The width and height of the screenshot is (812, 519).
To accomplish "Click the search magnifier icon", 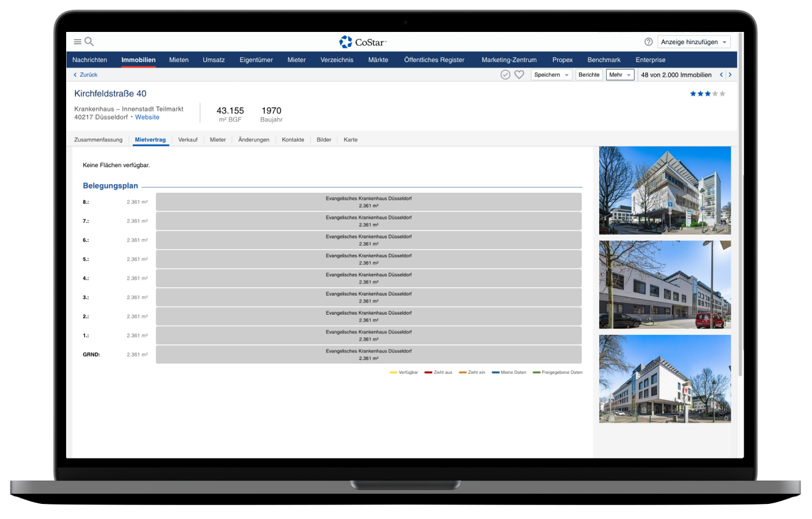I will click(x=89, y=41).
